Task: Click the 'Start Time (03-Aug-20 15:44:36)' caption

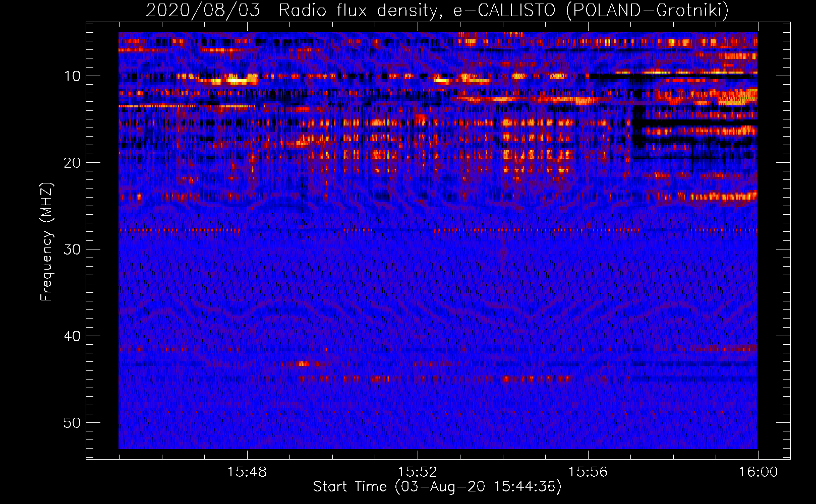Action: pos(437,487)
